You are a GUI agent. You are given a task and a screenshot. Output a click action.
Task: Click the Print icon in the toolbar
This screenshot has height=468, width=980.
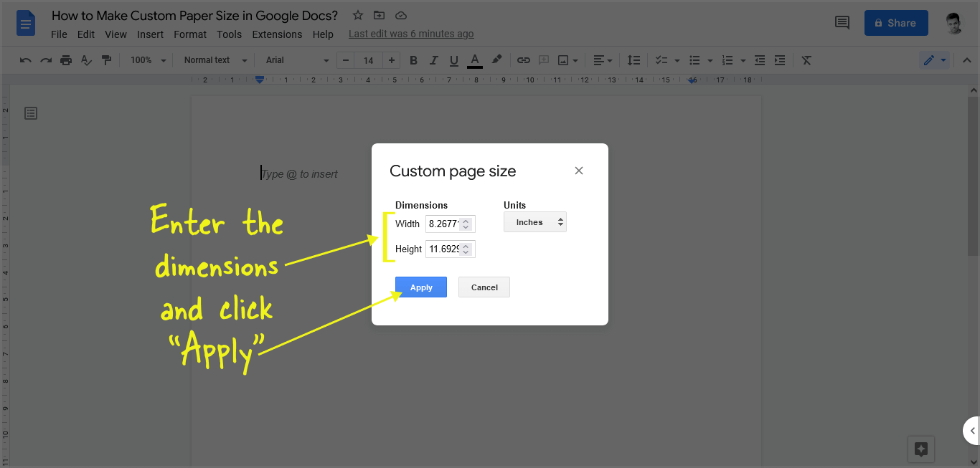65,60
